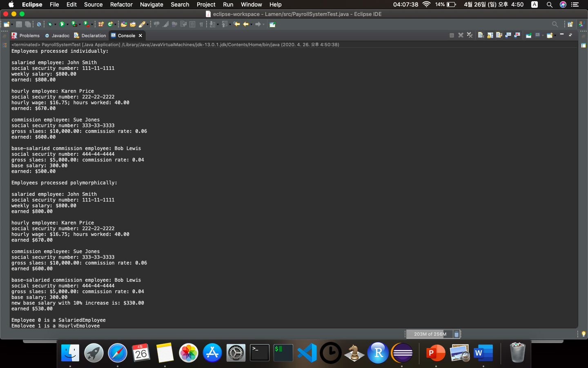Click the Previous Annotation icon
588x368 pixels.
pyautogui.click(x=225, y=24)
